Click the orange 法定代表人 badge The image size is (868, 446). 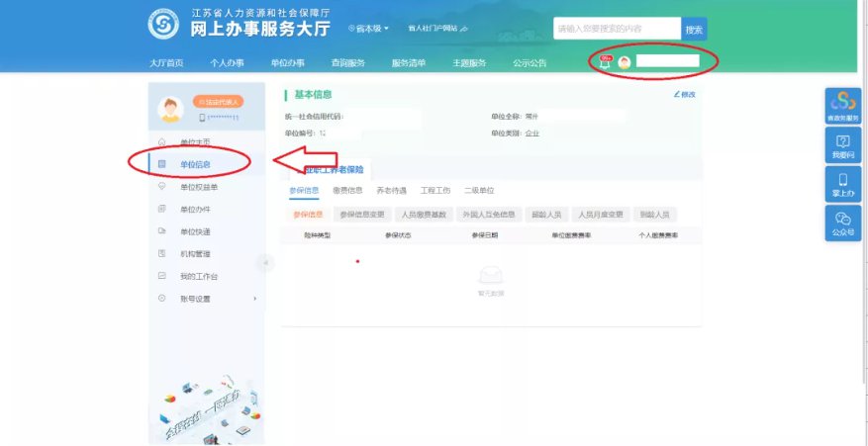pos(218,102)
